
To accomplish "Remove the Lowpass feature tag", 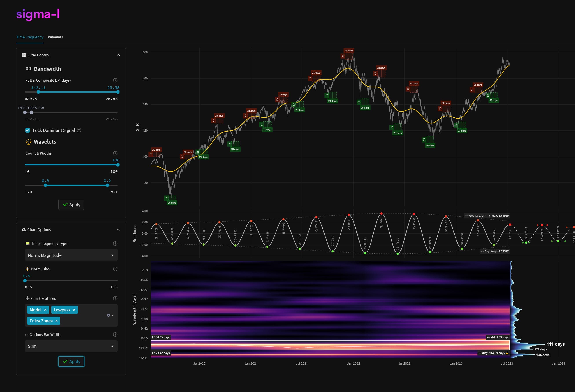I will point(74,310).
